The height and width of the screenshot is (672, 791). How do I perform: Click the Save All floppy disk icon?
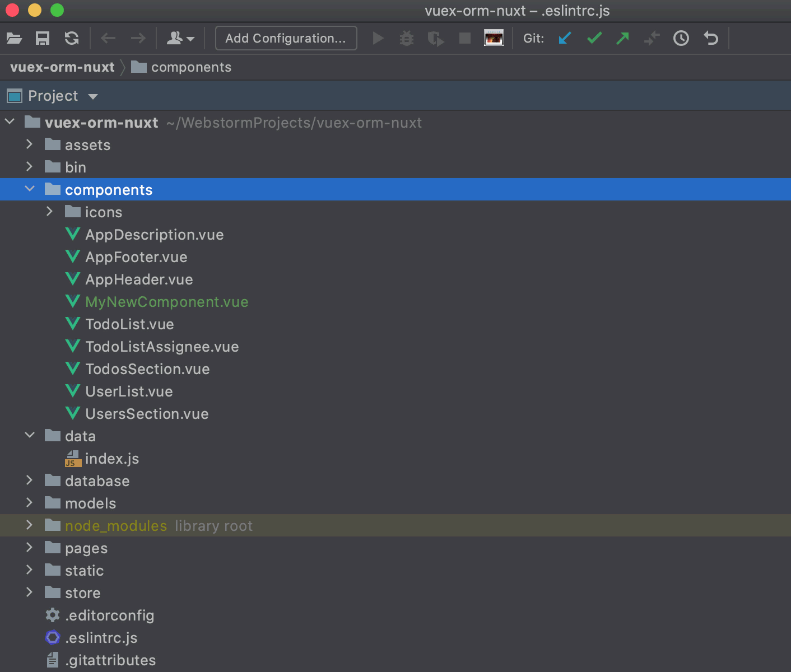tap(43, 38)
